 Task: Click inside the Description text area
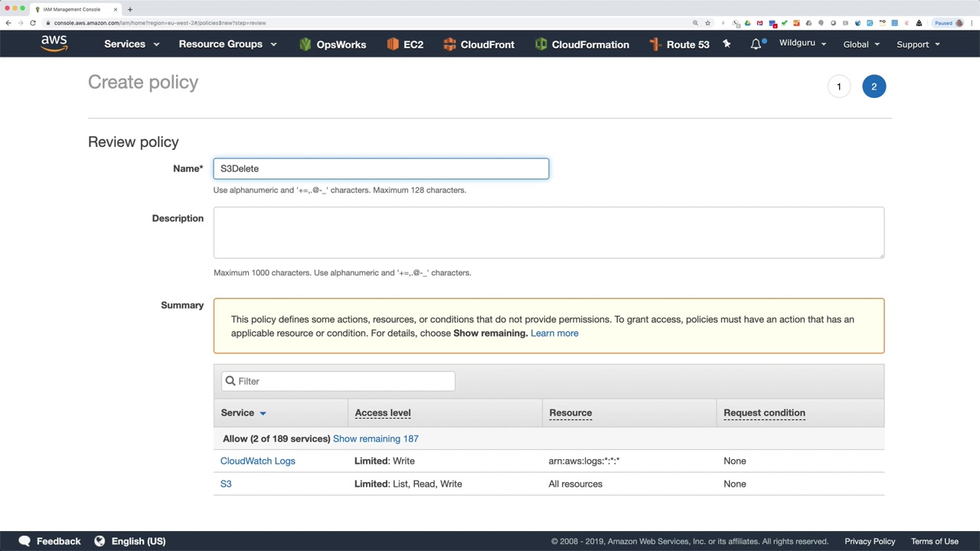[548, 232]
